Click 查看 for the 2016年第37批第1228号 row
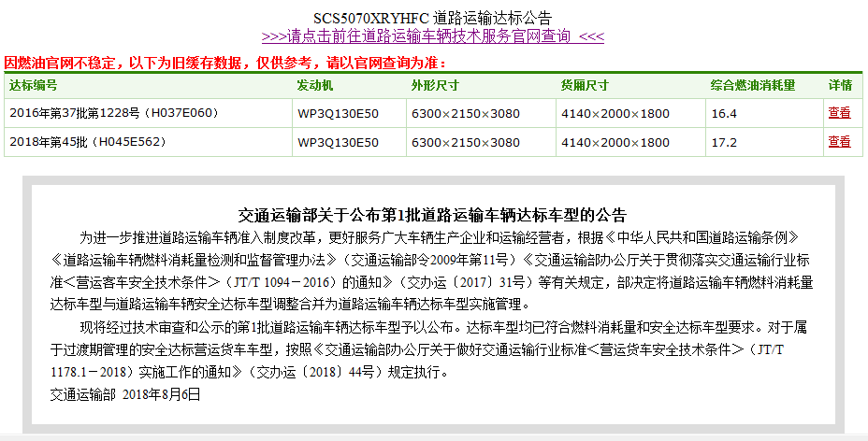This screenshot has height=441, width=868. [839, 113]
